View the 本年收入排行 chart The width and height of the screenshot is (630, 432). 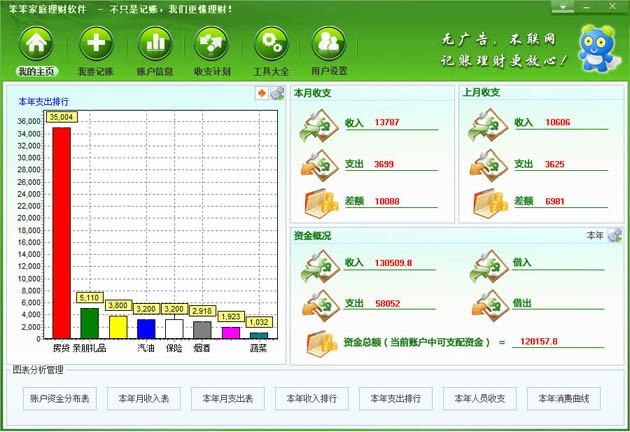311,399
